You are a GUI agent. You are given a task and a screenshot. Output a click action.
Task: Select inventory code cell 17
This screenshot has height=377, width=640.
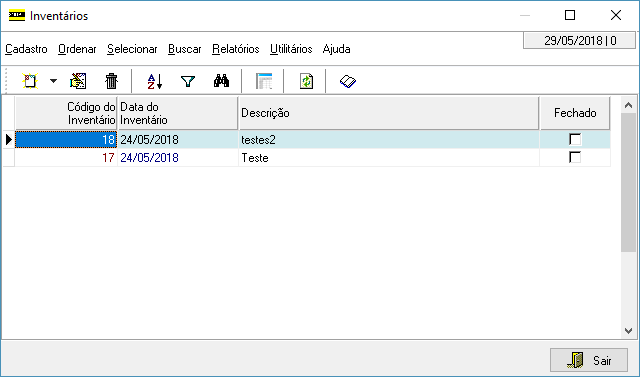click(x=66, y=157)
